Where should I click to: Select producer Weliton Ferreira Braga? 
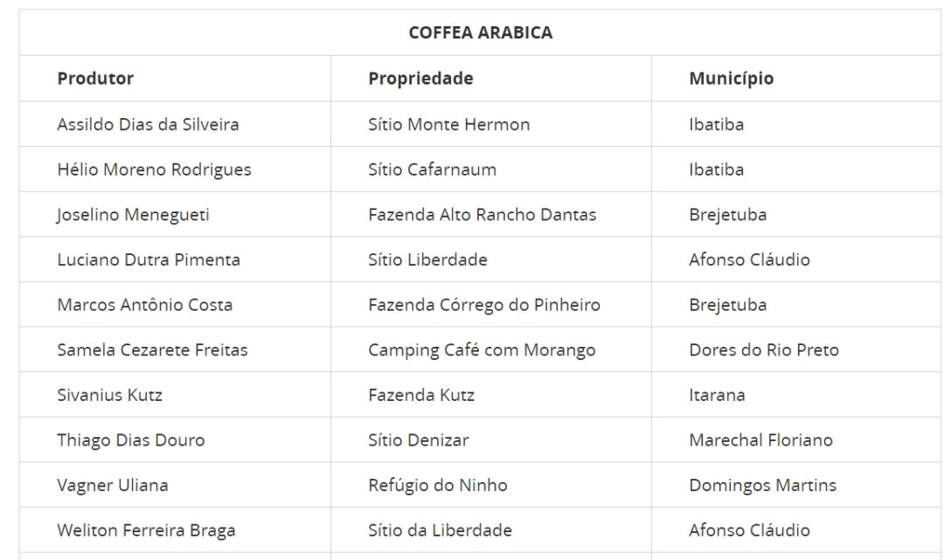click(146, 530)
